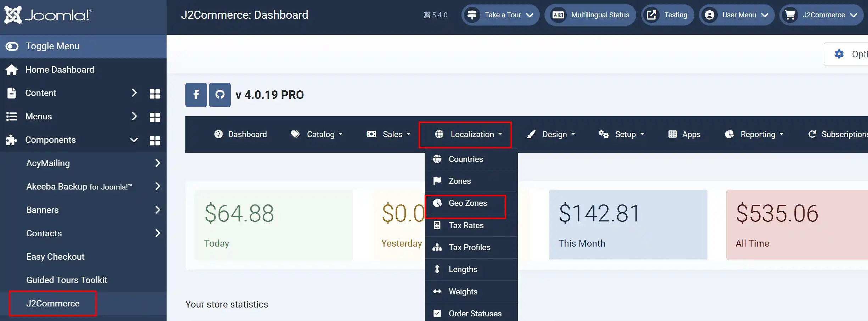Screen dimensions: 868x321
Task: Toggle the sidebar menu switch
Action: (12, 46)
